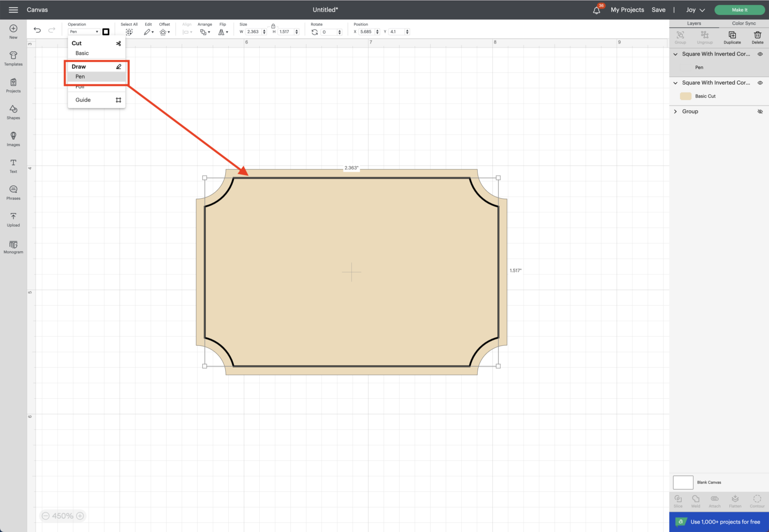Open the Monogram tool

click(x=14, y=246)
